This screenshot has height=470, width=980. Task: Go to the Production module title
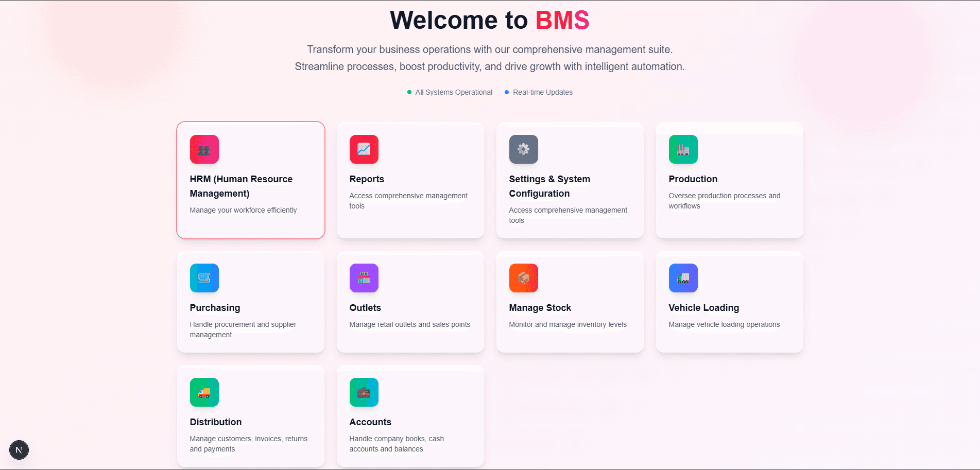[693, 179]
